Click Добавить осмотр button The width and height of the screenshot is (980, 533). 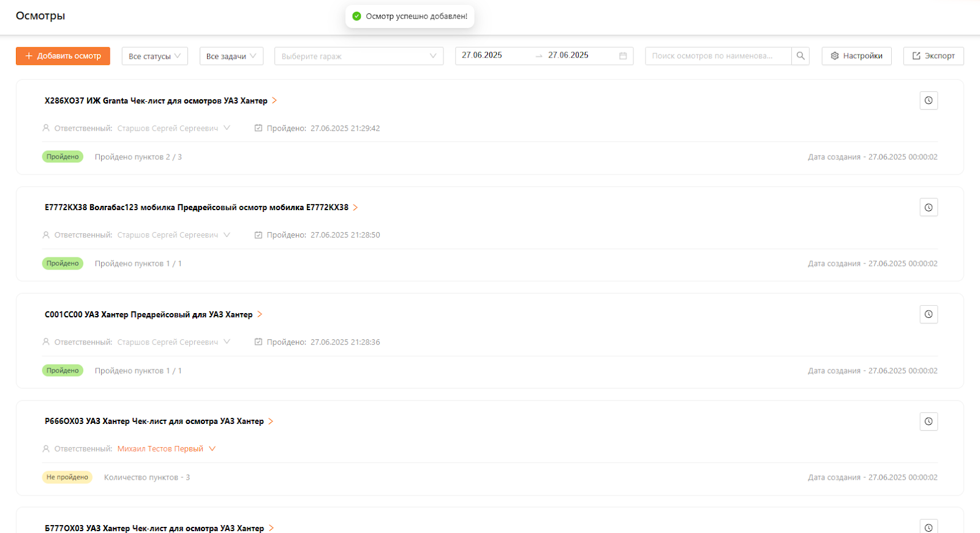[63, 56]
